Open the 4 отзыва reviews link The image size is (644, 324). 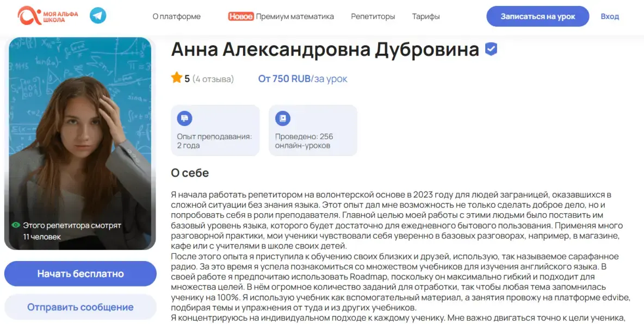click(x=213, y=79)
